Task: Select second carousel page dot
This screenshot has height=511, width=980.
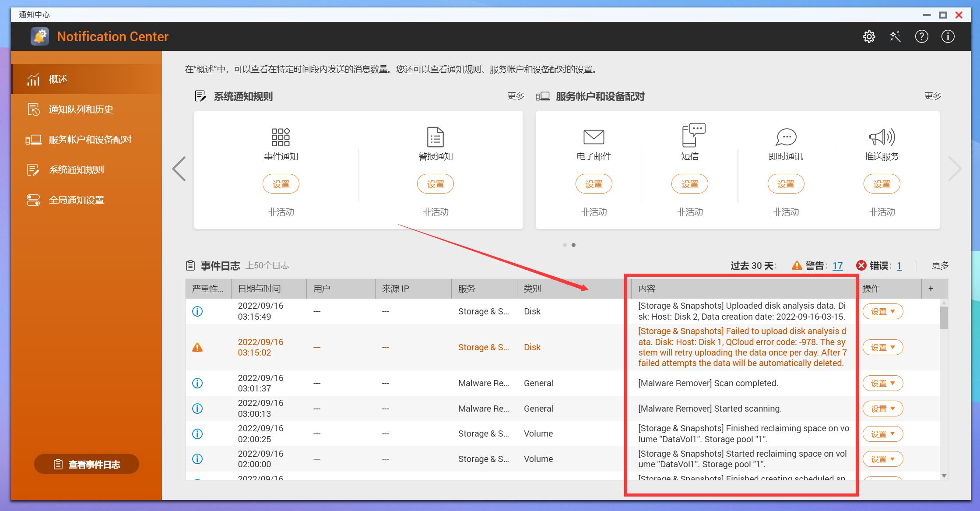Action: coord(573,245)
